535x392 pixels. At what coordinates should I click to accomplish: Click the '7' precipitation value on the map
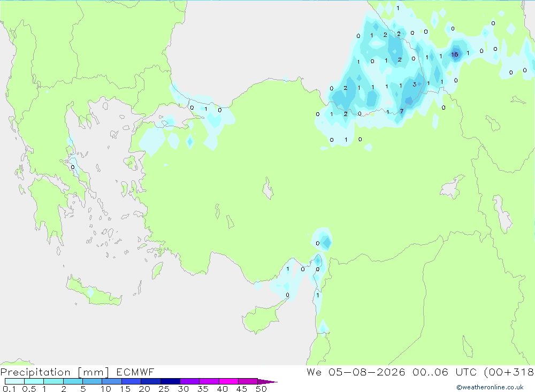coord(402,111)
